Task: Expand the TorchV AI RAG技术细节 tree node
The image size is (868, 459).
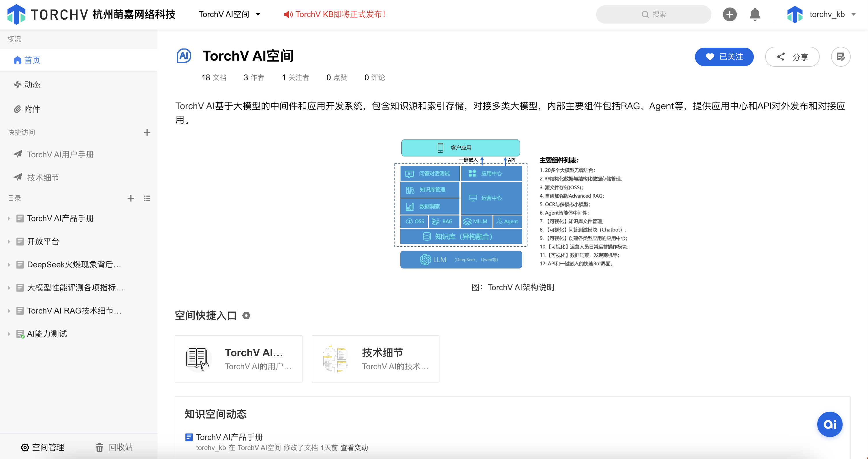Action: coord(9,311)
